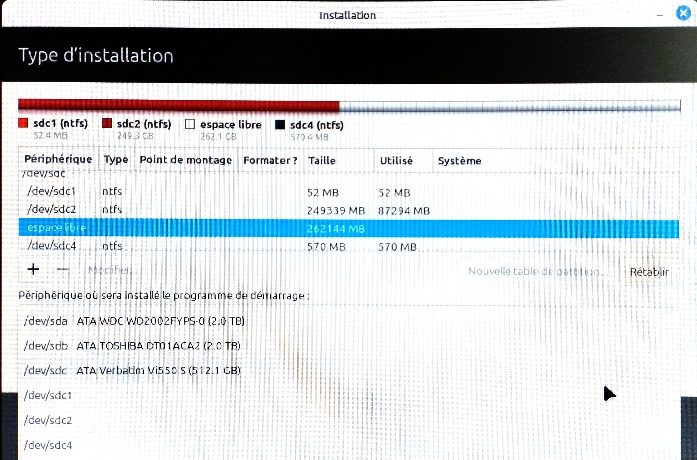Select the highlighted espace libre row
This screenshot has width=697, height=460.
200,228
